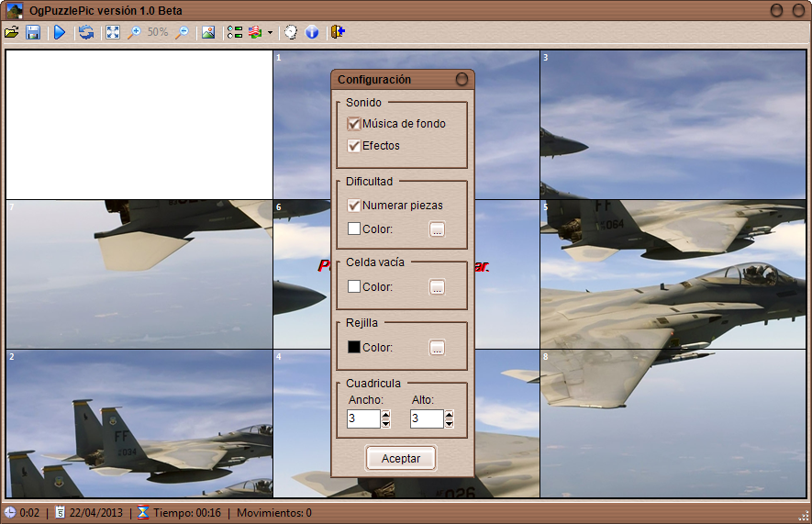The height and width of the screenshot is (524, 812).
Task: Select puzzle piece number 3
Action: tap(673, 124)
